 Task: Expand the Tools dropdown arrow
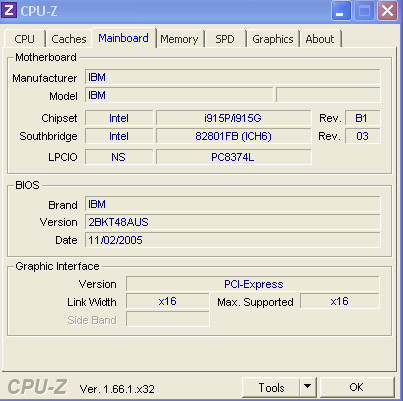[x=308, y=387]
